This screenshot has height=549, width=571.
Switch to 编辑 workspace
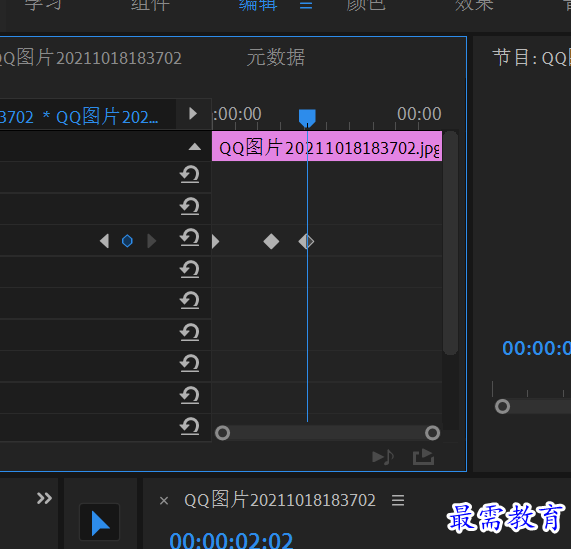pos(258,5)
